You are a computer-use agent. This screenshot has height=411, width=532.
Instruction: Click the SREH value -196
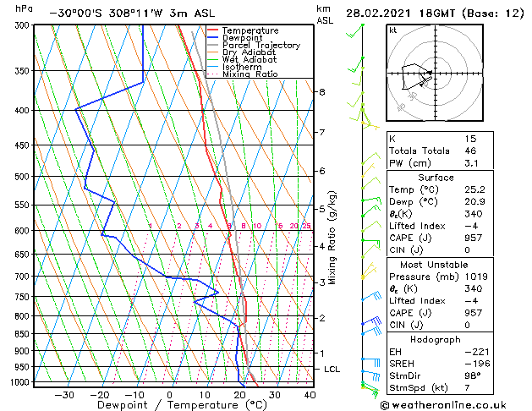477,364
